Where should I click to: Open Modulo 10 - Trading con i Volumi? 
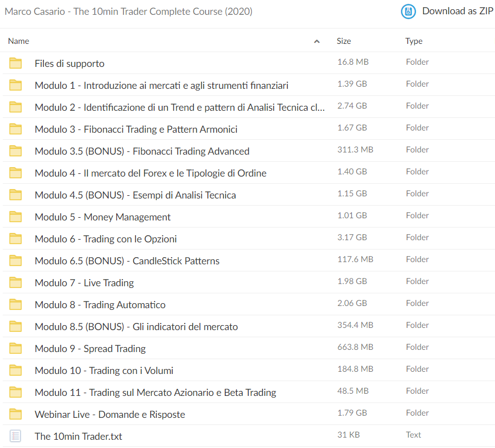(x=104, y=371)
